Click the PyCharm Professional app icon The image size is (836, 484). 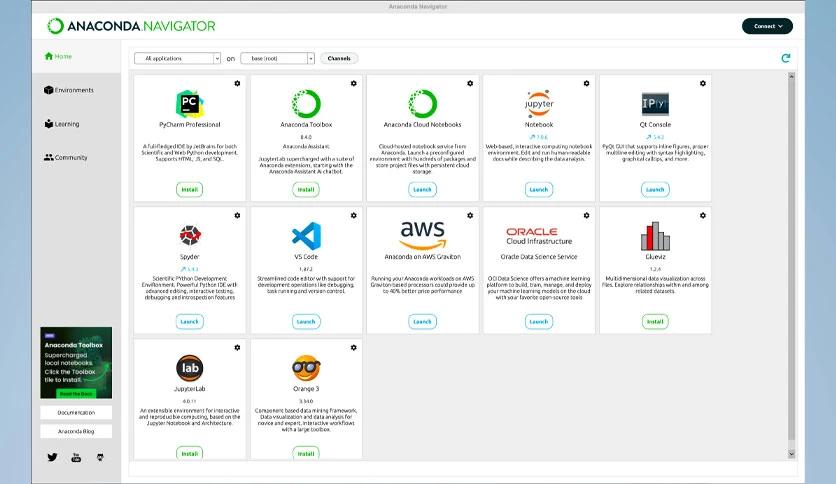(x=189, y=103)
